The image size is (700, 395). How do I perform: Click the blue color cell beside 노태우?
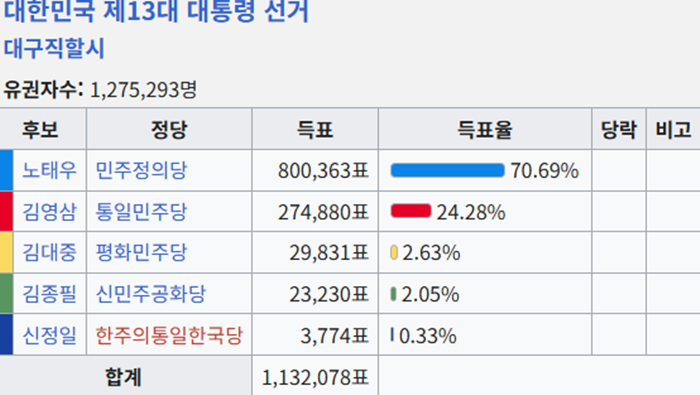[6, 170]
